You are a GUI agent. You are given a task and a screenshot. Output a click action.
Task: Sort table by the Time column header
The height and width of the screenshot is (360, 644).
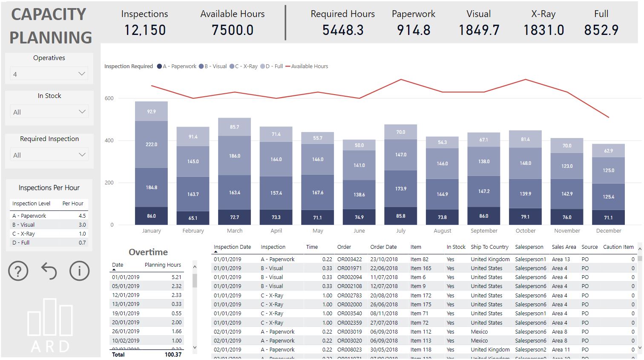pos(312,247)
